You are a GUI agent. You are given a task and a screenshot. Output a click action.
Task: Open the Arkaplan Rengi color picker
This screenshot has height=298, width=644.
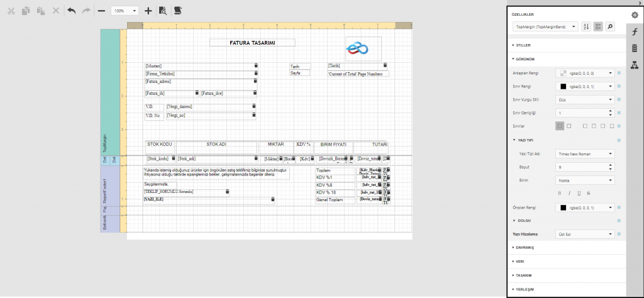pyautogui.click(x=585, y=73)
